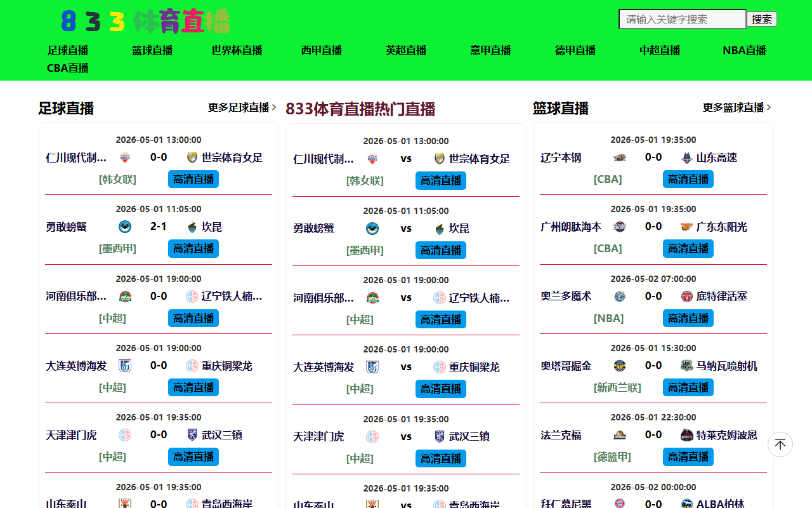Click the [NBA] league tag
The height and width of the screenshot is (508, 812).
608,318
